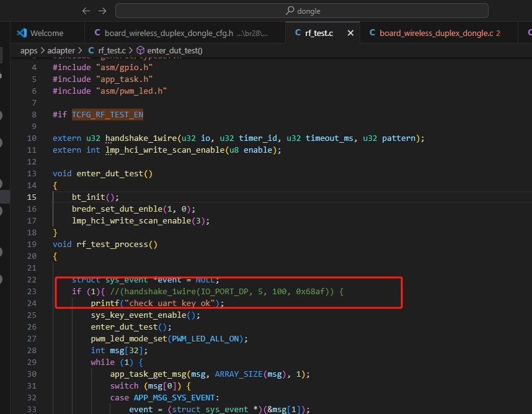Go forward using the right arrow
This screenshot has height=414, width=532.
tap(102, 11)
